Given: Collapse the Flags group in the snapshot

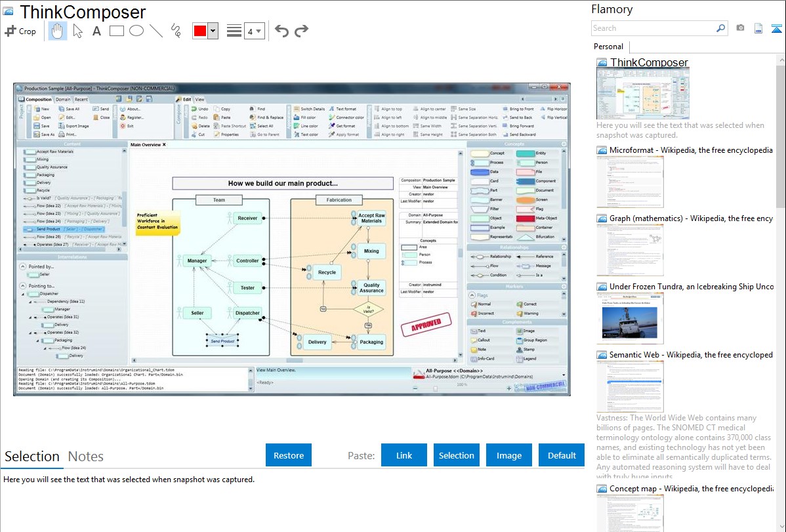Looking at the screenshot, I should (x=472, y=295).
